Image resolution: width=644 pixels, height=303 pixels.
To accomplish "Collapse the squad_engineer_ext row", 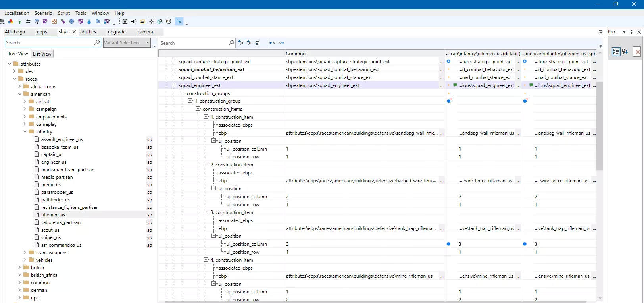I will tap(174, 85).
